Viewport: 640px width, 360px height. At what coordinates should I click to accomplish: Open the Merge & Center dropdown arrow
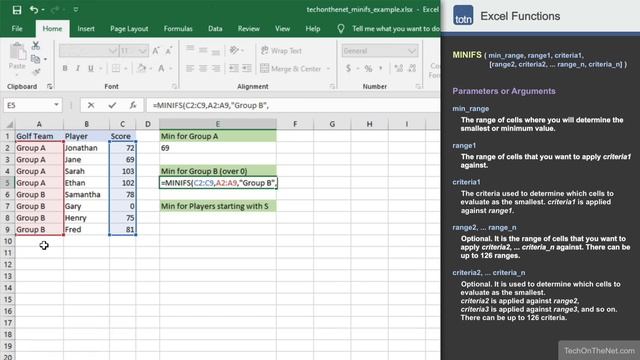328,69
